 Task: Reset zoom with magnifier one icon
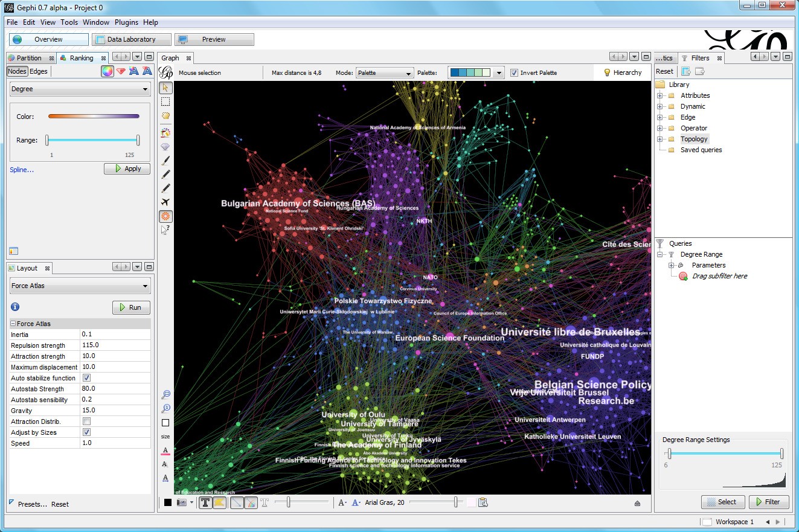point(165,408)
